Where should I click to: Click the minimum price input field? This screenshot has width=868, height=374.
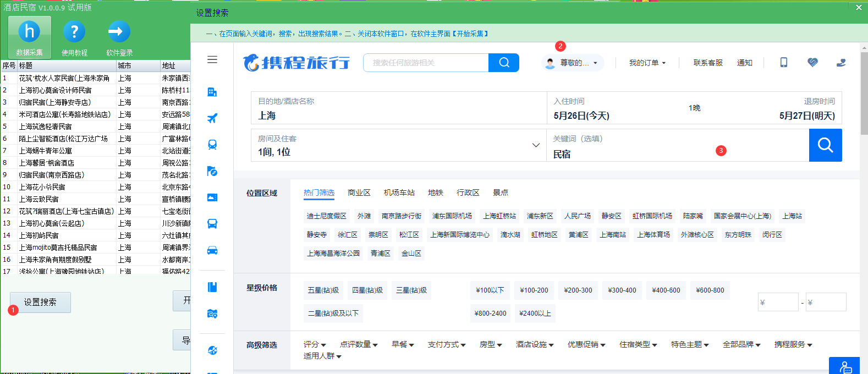(x=778, y=302)
